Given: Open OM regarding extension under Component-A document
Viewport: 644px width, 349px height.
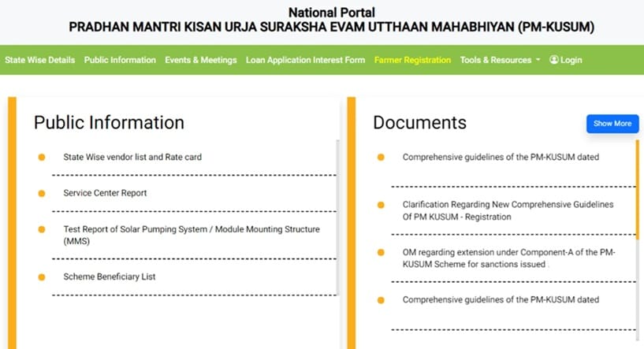Looking at the screenshot, I should pos(509,258).
